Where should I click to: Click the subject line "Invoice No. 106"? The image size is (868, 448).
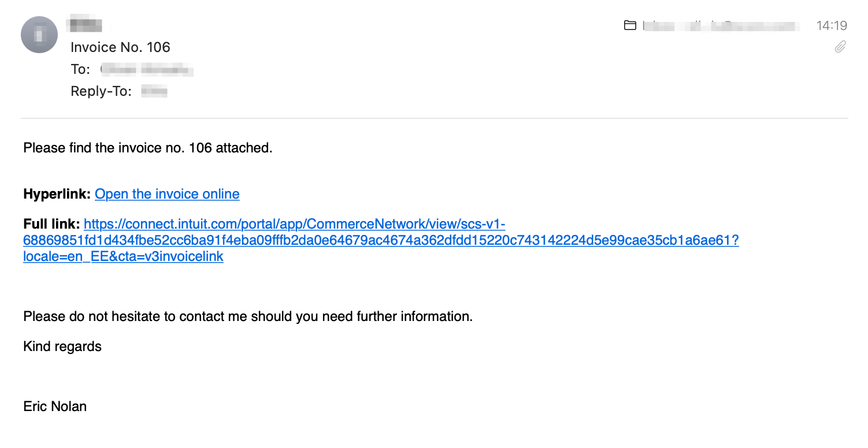click(x=120, y=47)
